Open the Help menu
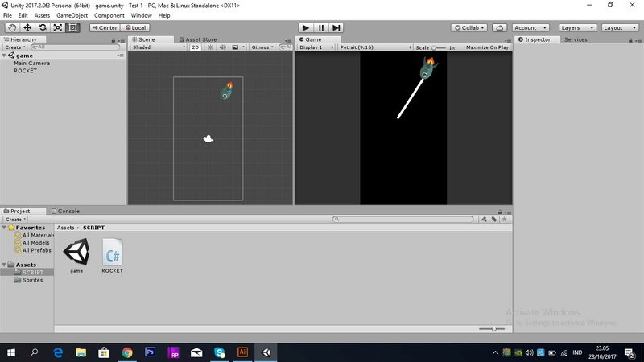This screenshot has height=362, width=644. point(164,15)
